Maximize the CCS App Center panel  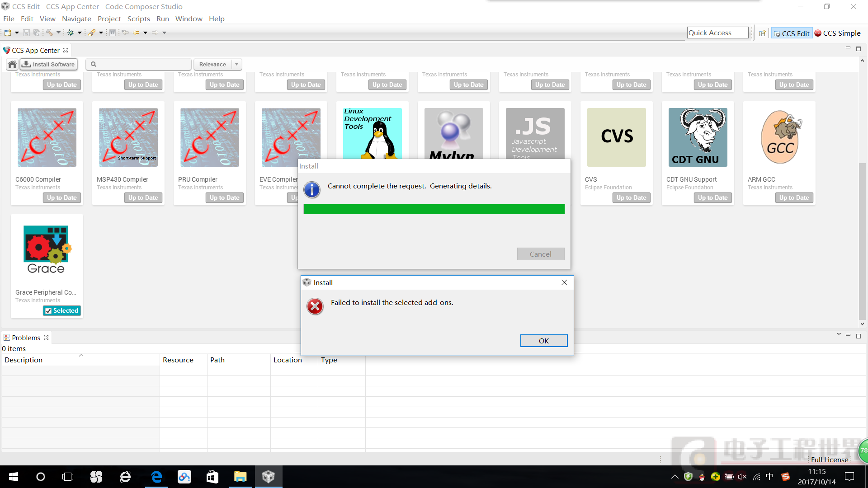click(859, 48)
